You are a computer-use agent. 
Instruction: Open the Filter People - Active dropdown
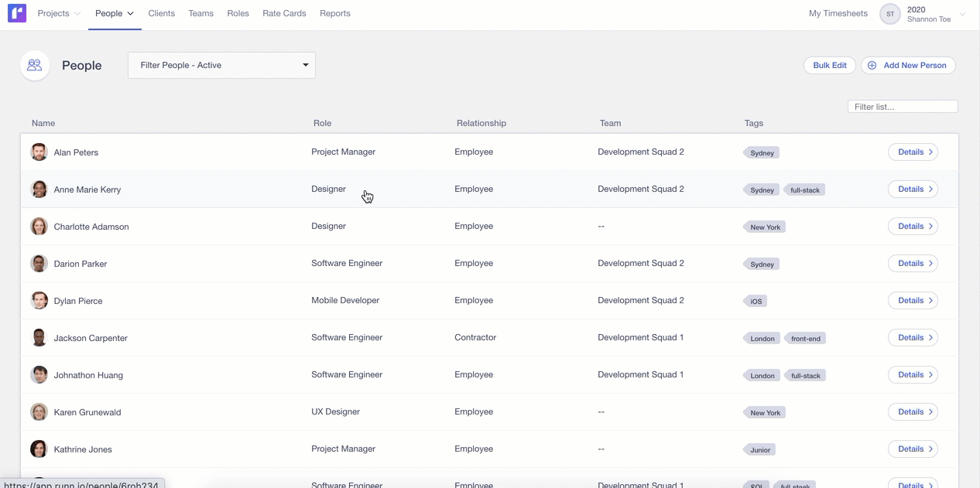click(221, 66)
